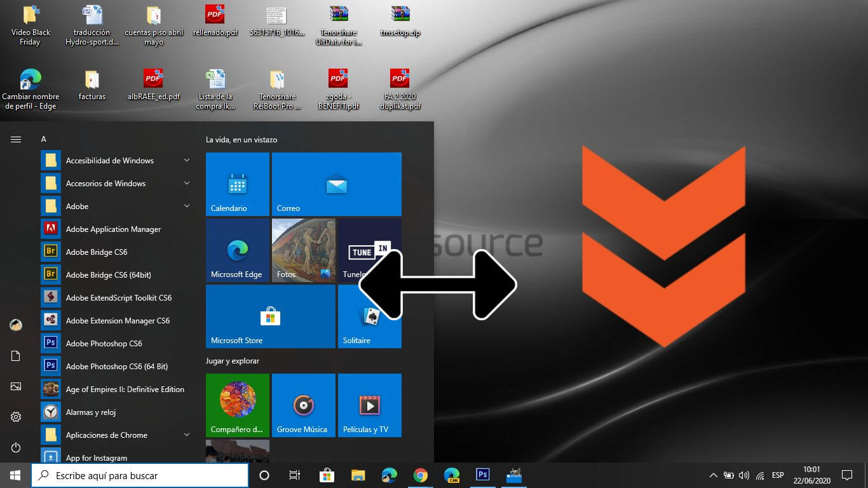Open the Groove Música tile
868x488 pixels.
304,405
